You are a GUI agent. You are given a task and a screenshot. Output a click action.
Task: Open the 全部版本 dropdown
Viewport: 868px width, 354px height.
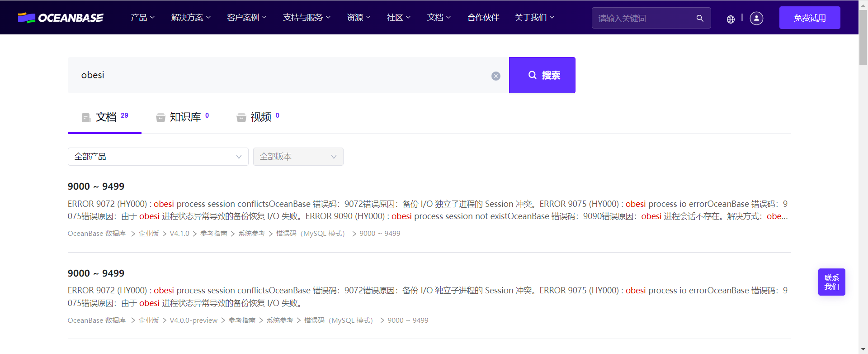(298, 157)
